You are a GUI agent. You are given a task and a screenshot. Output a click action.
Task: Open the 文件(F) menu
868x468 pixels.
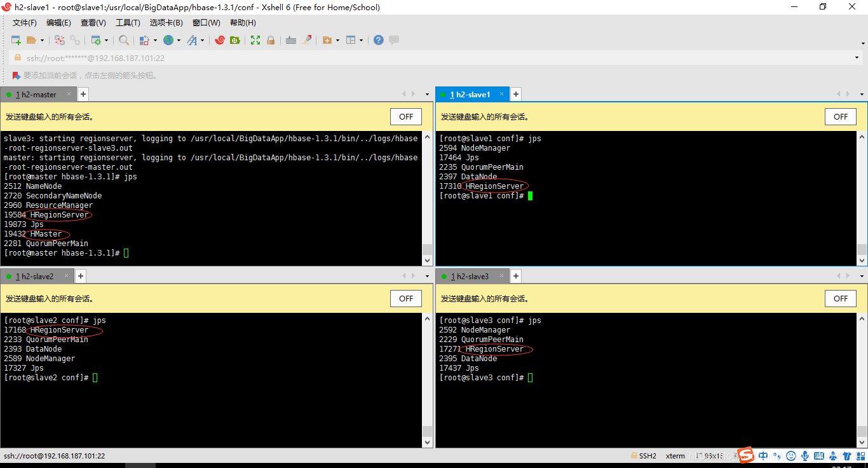(x=25, y=23)
